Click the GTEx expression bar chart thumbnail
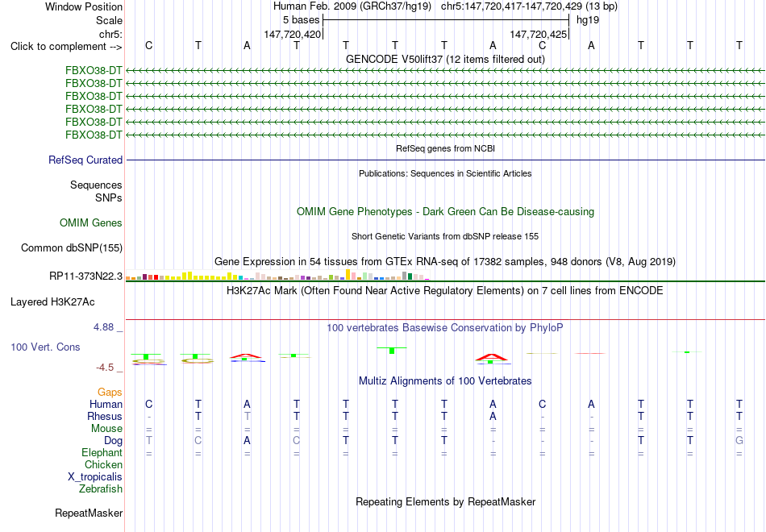This screenshot has width=766, height=532. pyautogui.click(x=277, y=275)
